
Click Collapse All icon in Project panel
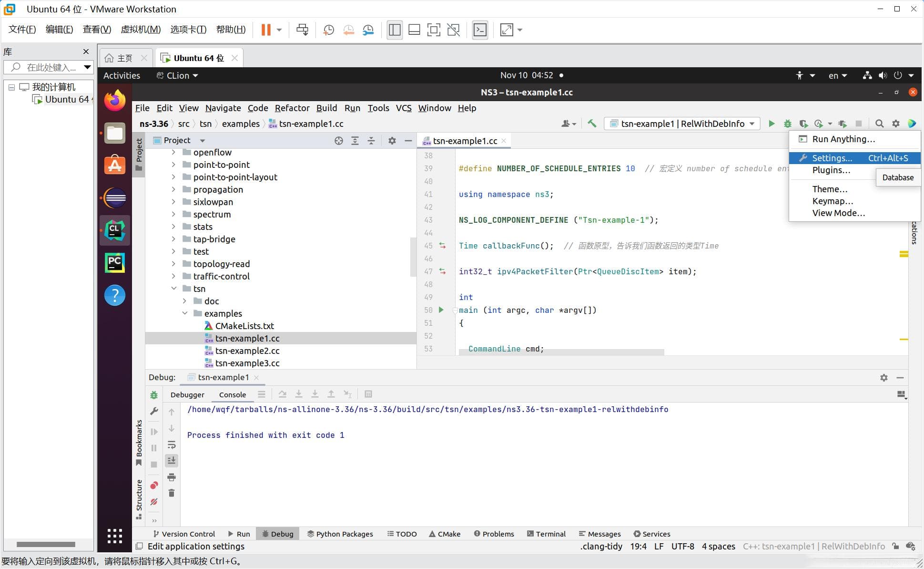click(371, 140)
